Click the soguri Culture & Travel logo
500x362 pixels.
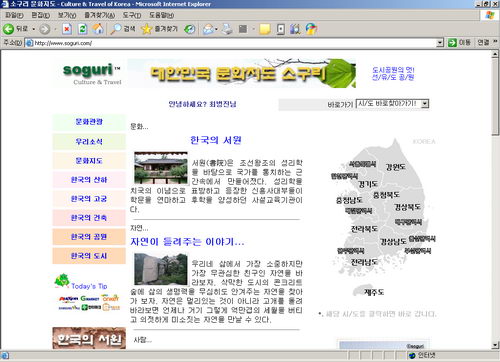pyautogui.click(x=92, y=74)
